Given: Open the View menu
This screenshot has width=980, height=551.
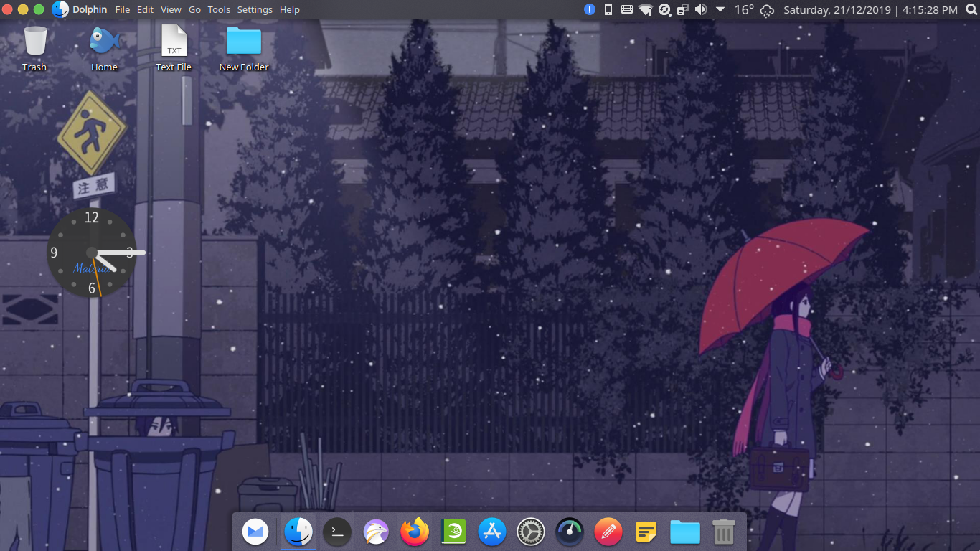Looking at the screenshot, I should [171, 9].
